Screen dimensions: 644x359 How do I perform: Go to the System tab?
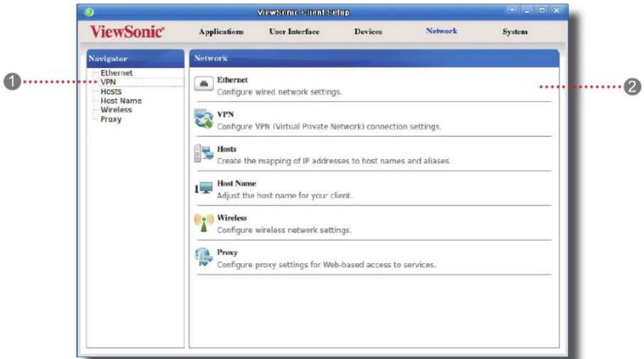pos(515,32)
